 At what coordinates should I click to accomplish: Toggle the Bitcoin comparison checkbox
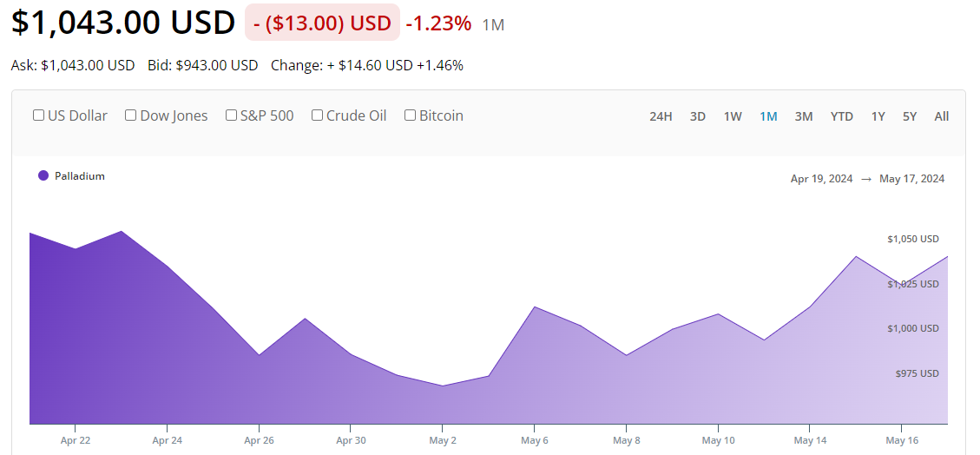(411, 115)
